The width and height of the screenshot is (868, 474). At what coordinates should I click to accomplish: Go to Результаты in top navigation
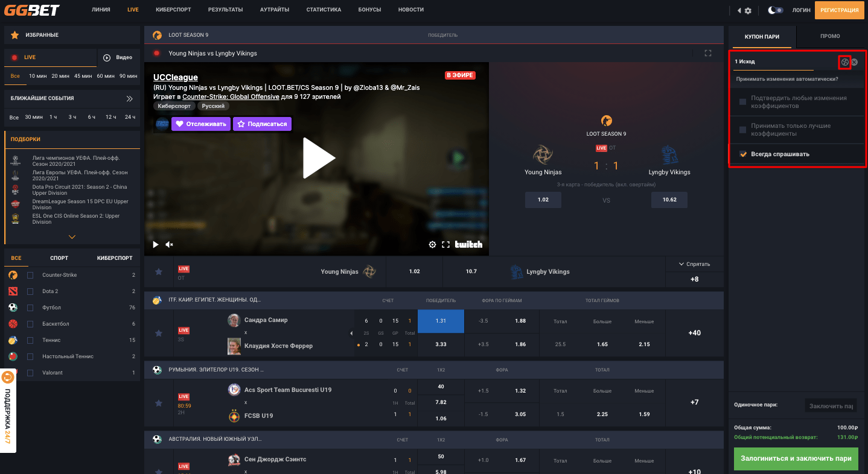point(225,10)
